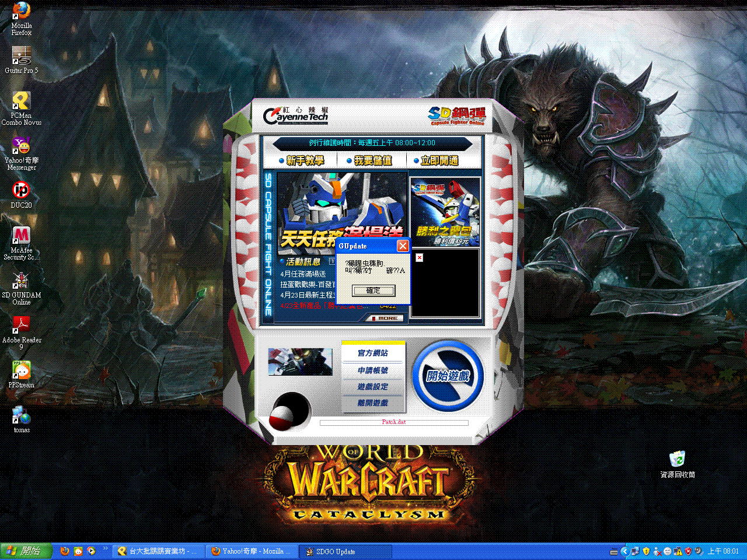This screenshot has width=747, height=560.
Task: Click the keyboard input method tray icon
Action: click(614, 552)
